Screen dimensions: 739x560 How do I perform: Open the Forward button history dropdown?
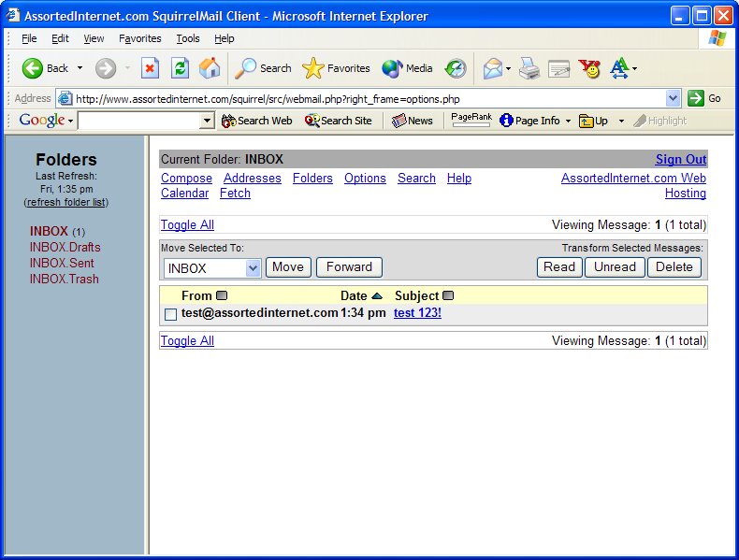tap(127, 68)
